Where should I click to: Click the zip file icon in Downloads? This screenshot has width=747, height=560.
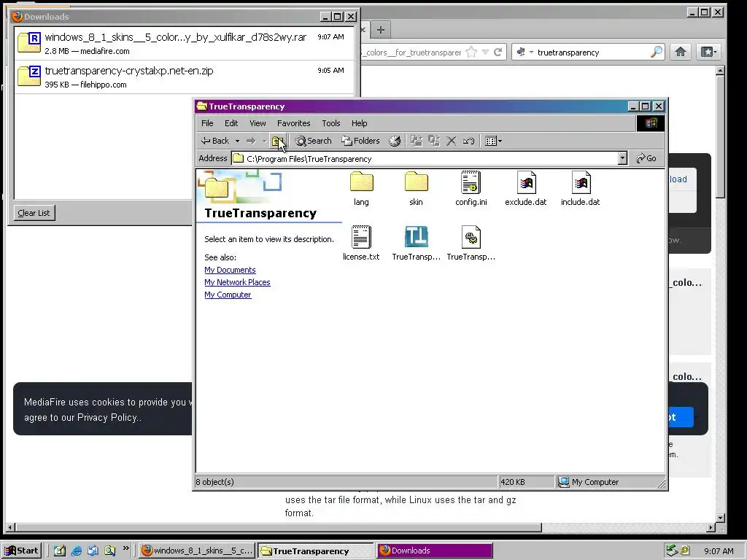(x=29, y=76)
